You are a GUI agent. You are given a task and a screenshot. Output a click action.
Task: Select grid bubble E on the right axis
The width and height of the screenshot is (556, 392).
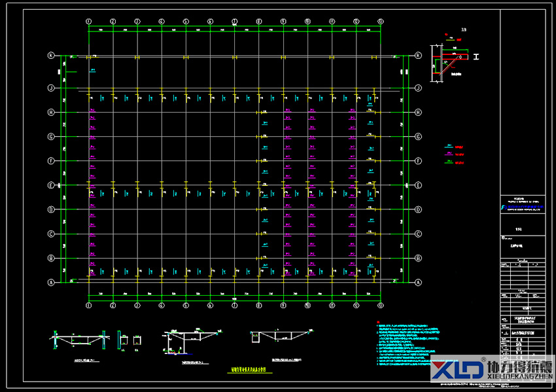[418, 185]
